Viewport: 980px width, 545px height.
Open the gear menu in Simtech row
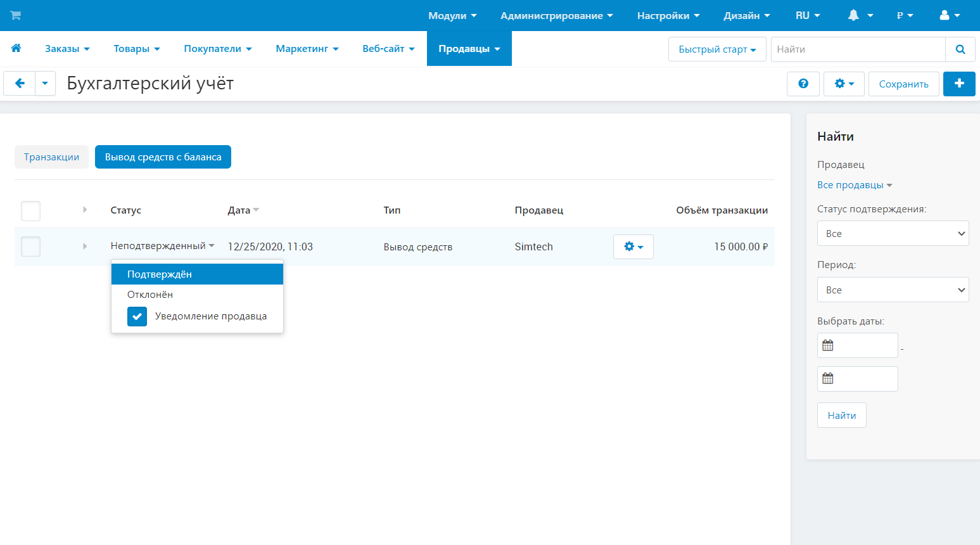pos(633,247)
